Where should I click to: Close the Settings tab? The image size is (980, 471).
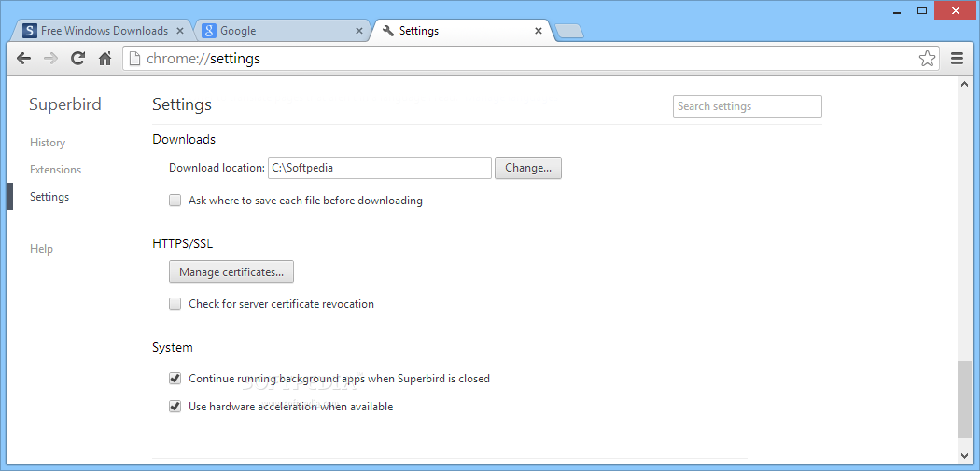tap(539, 31)
